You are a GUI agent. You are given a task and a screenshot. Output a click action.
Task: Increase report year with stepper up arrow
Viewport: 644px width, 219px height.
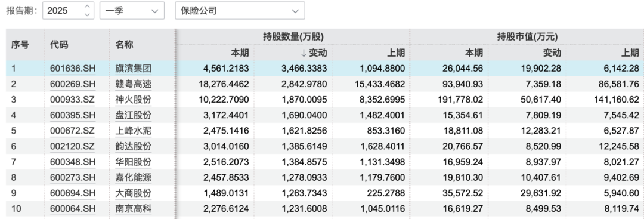(x=86, y=6)
